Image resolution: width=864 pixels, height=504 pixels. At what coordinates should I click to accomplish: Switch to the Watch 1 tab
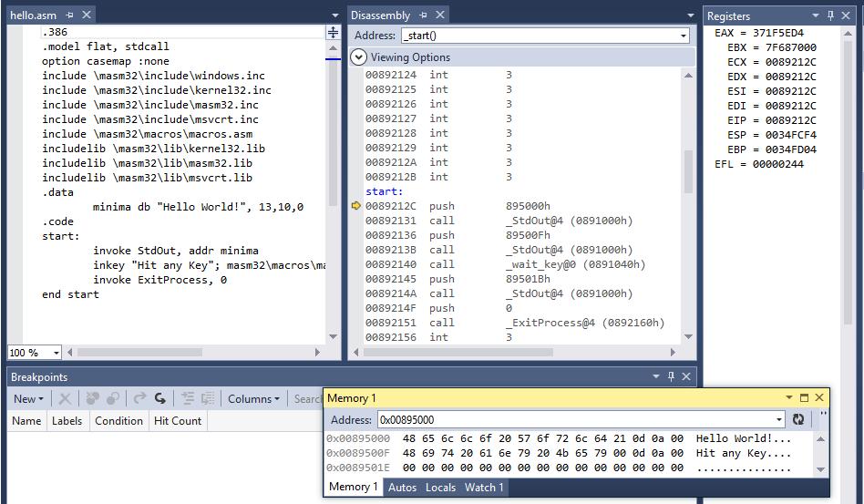[484, 487]
